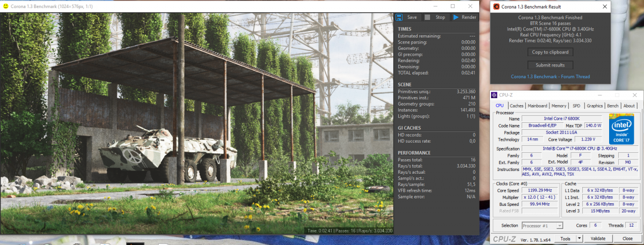This screenshot has width=644, height=245.
Task: Click the Tools button in CPU-Z
Action: [x=565, y=239]
